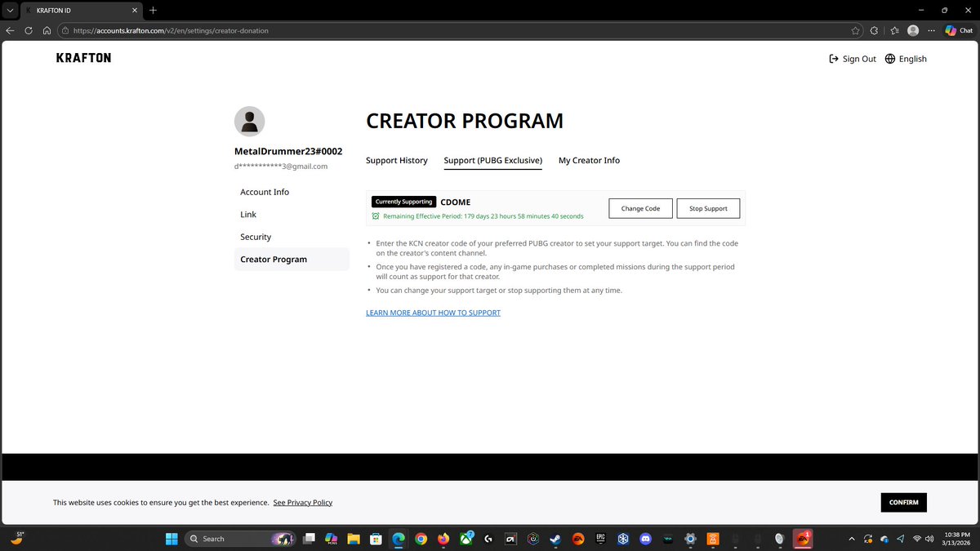Open Steam from the taskbar
The width and height of the screenshot is (980, 551).
pyautogui.click(x=555, y=539)
